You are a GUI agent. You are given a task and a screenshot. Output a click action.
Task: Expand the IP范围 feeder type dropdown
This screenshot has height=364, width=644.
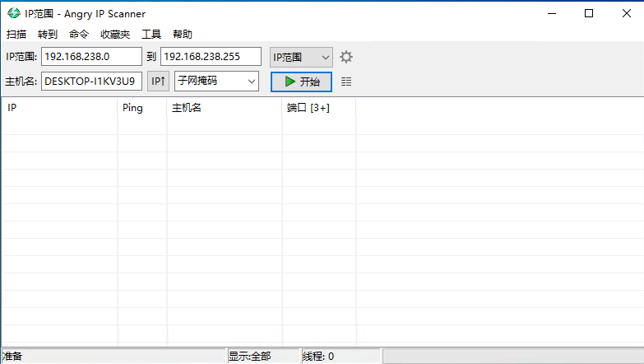pyautogui.click(x=301, y=57)
